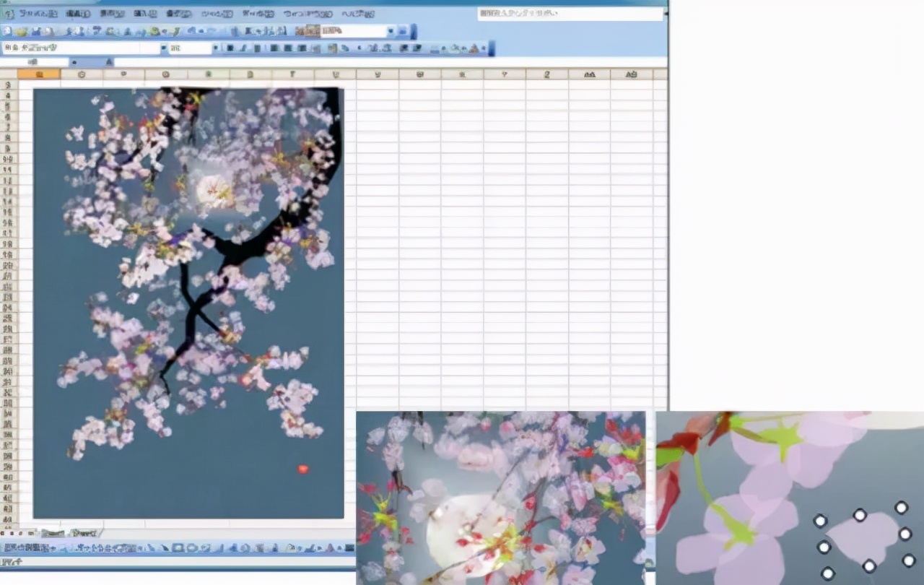
Task: Switch to the Sheet2 tab
Action: 84,533
